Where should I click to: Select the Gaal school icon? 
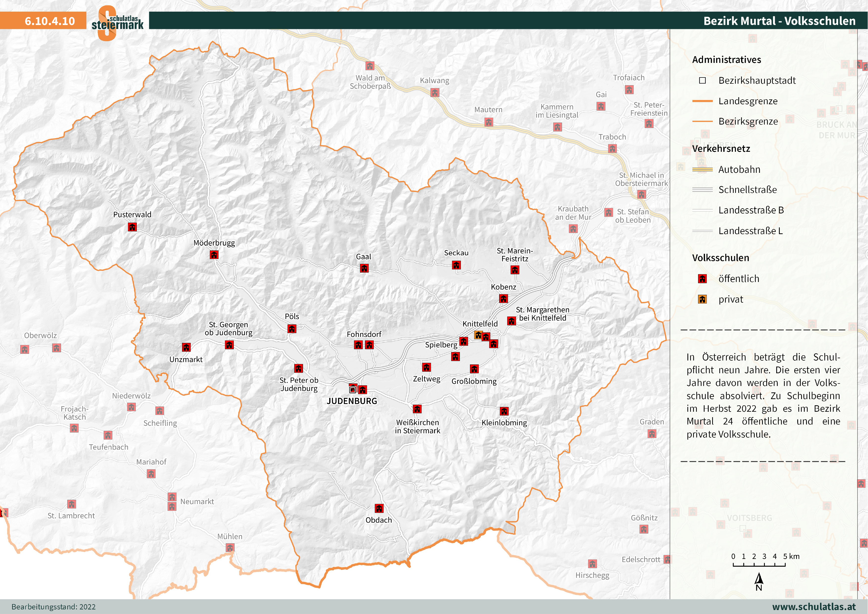364,268
